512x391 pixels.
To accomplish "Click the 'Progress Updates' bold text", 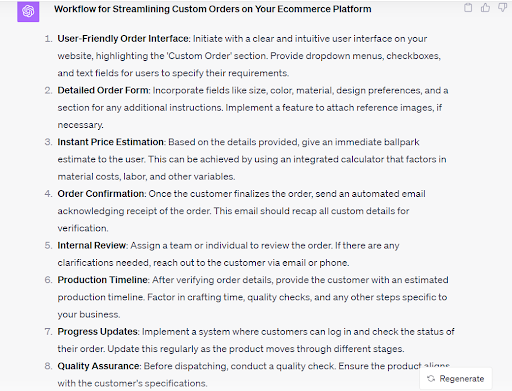I will click(x=98, y=332).
